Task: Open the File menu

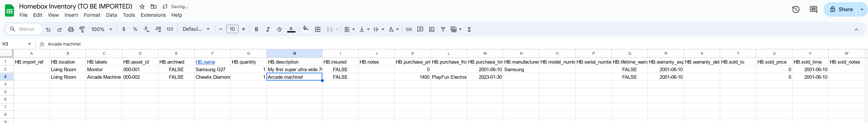Action: click(x=24, y=15)
